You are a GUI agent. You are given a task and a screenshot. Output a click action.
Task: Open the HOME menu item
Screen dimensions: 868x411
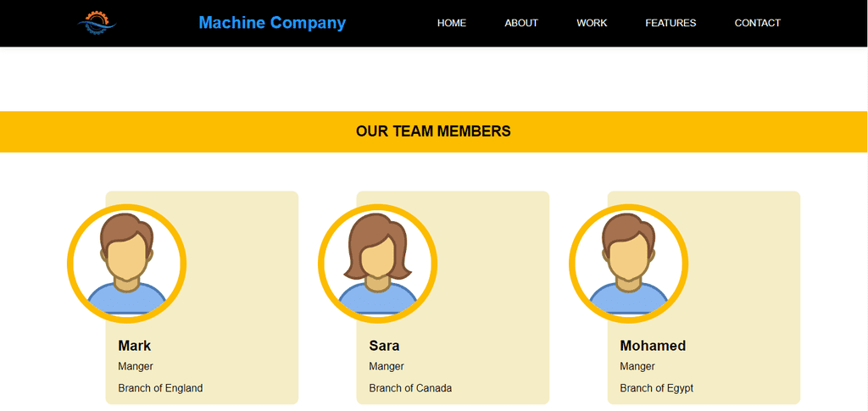452,23
